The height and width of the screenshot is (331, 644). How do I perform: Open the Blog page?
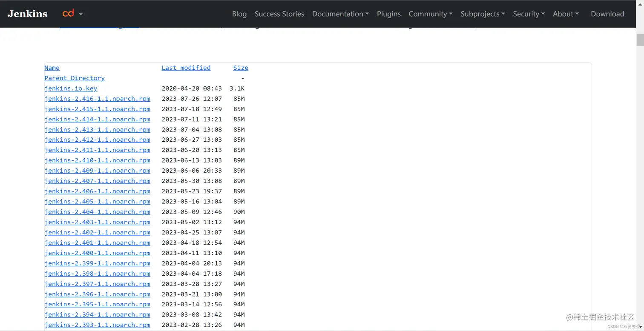(x=239, y=14)
